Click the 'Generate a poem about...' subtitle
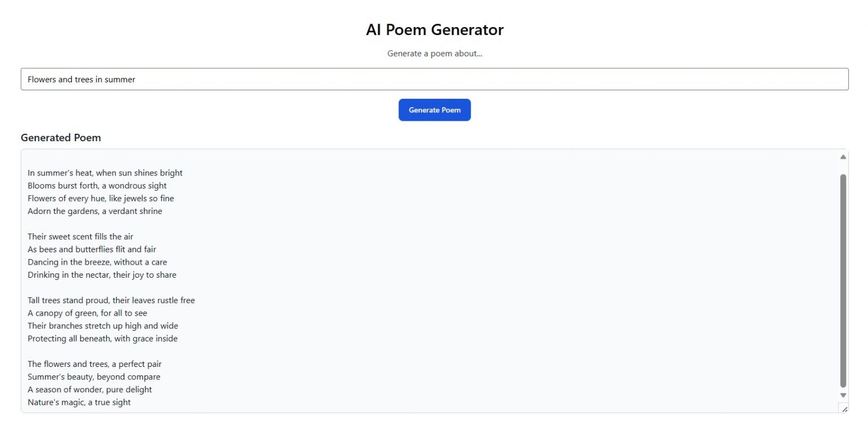Image resolution: width=868 pixels, height=429 pixels. [x=434, y=53]
